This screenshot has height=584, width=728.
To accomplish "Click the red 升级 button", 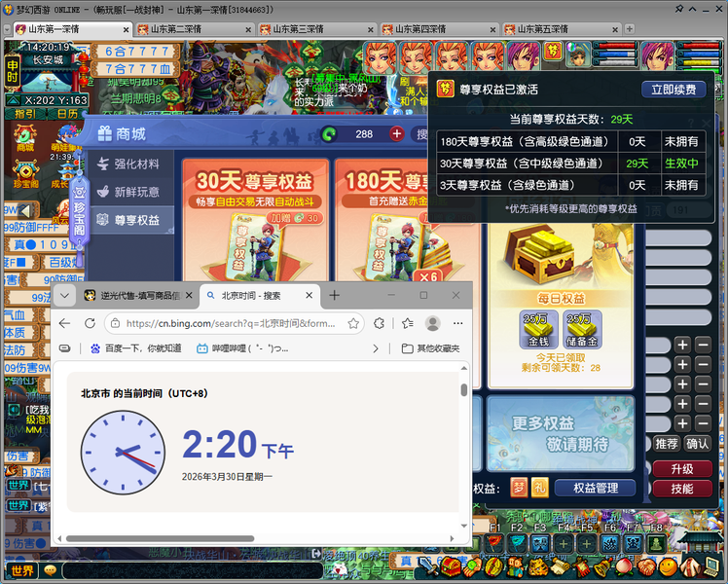I will [682, 469].
